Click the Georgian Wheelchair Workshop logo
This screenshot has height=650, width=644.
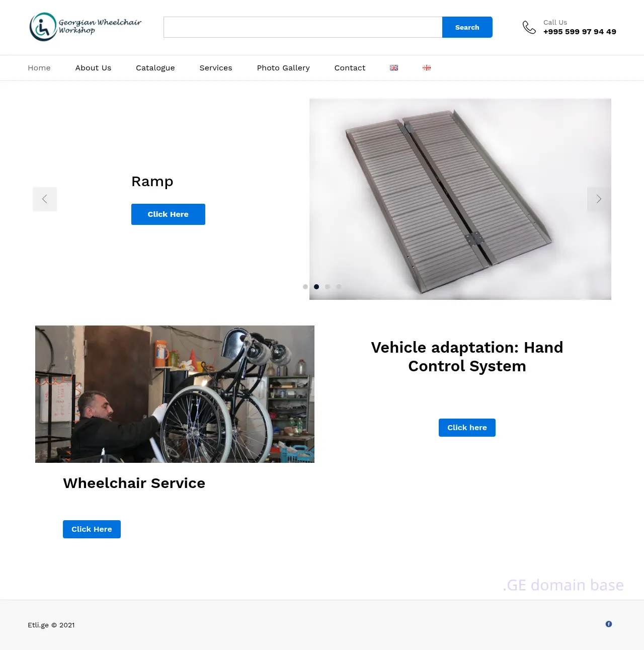tap(86, 27)
